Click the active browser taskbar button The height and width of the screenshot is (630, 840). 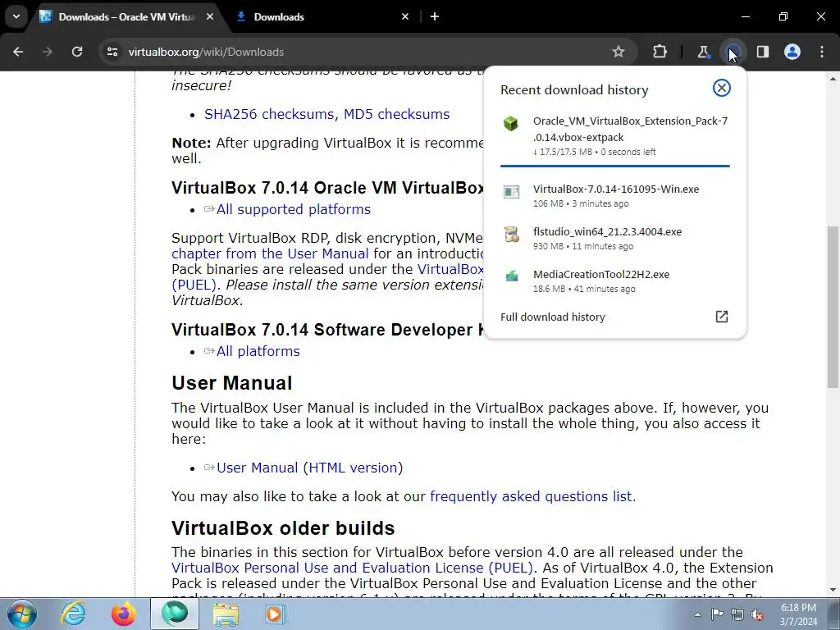tap(175, 614)
